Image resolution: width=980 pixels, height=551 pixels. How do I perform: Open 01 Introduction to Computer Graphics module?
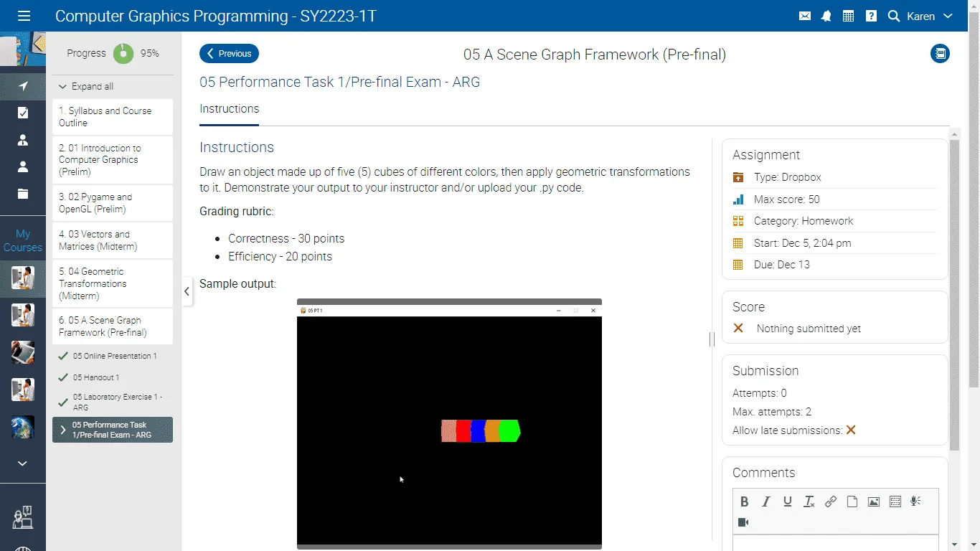pyautogui.click(x=113, y=160)
